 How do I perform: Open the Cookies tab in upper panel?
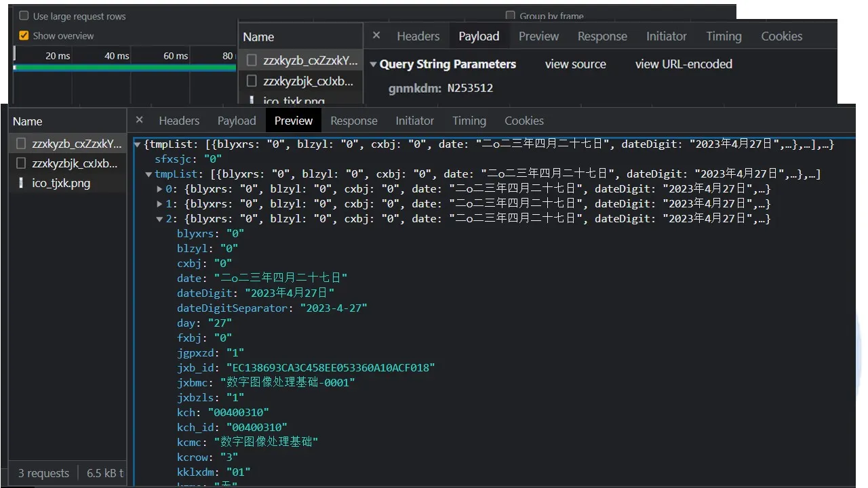click(x=782, y=37)
